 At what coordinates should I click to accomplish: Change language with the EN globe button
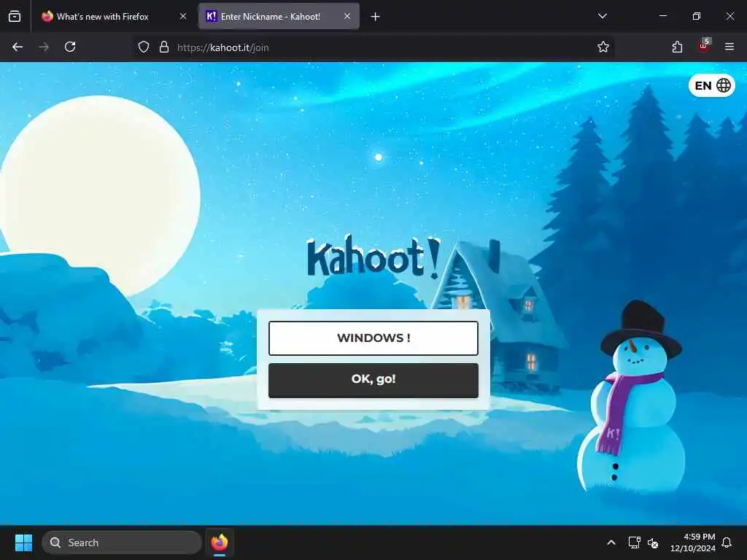(x=712, y=86)
